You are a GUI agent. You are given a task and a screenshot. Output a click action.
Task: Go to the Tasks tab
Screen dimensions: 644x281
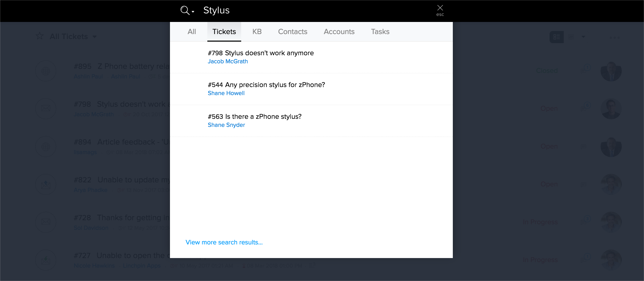pos(380,32)
